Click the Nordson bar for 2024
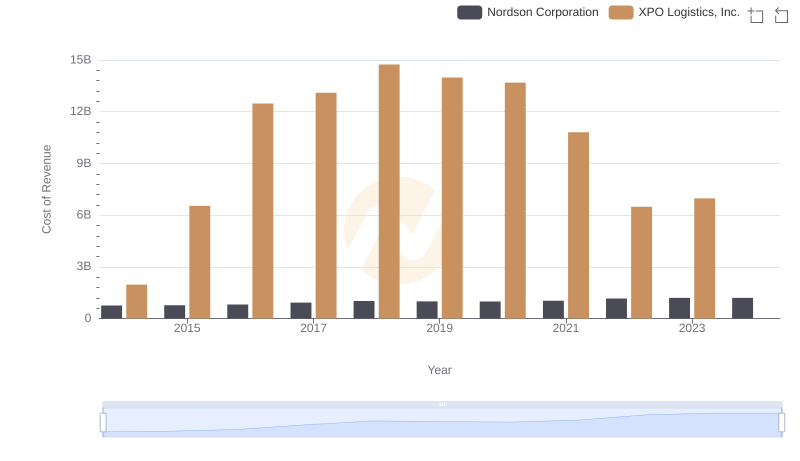 click(742, 308)
